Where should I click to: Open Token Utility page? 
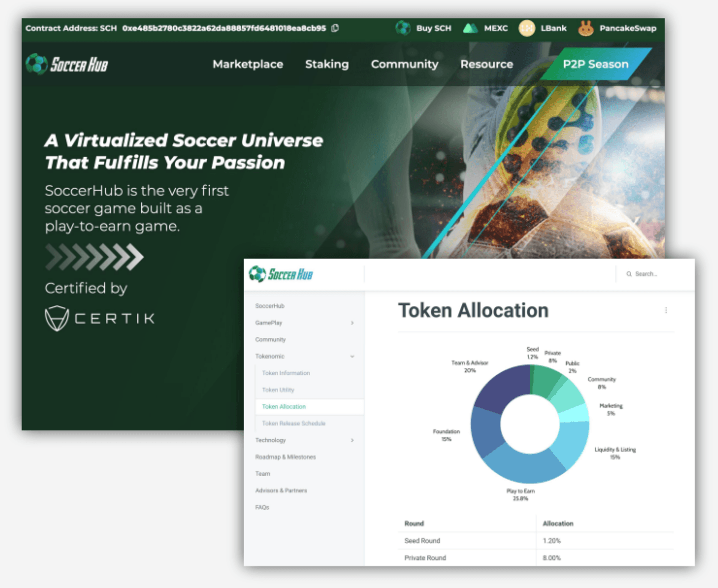point(278,390)
